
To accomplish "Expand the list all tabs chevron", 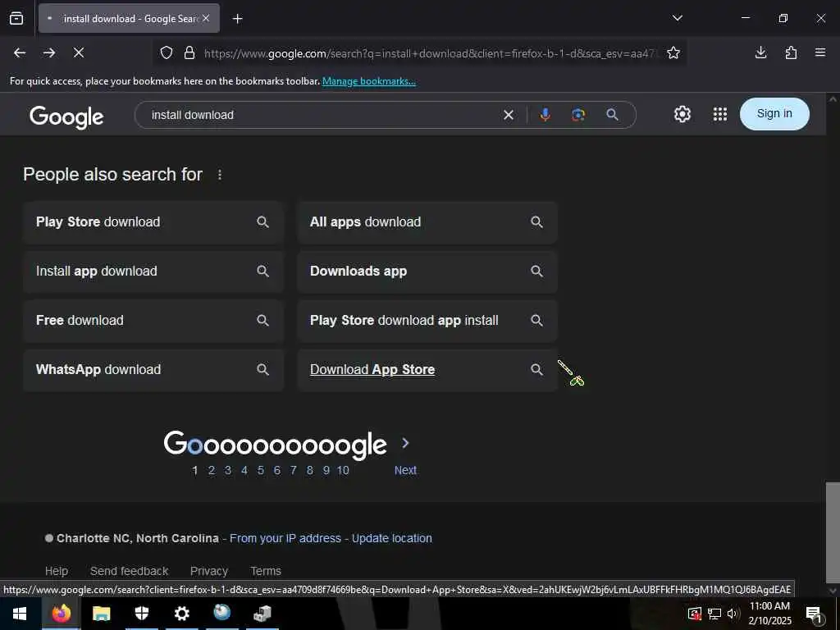I will point(677,18).
